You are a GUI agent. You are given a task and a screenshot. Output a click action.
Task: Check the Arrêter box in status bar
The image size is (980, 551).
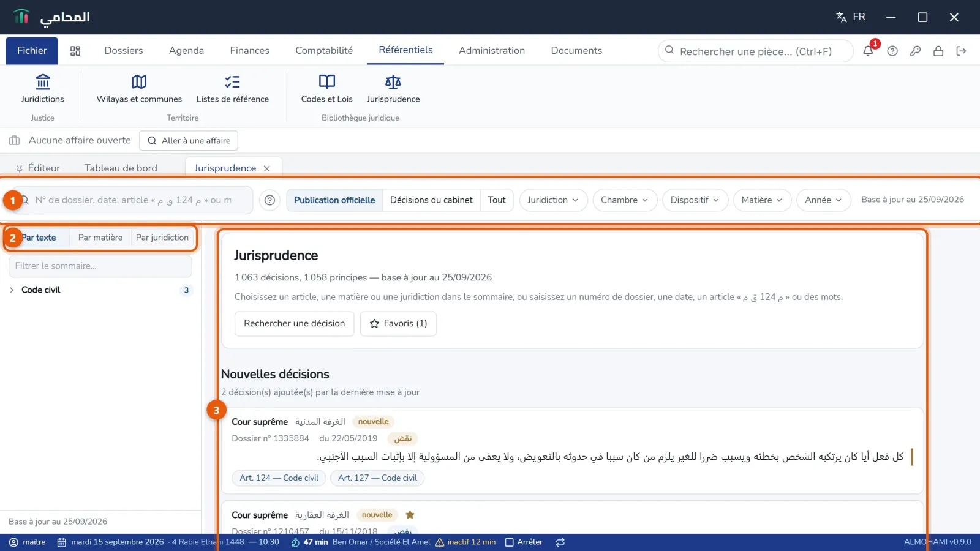[x=509, y=542]
